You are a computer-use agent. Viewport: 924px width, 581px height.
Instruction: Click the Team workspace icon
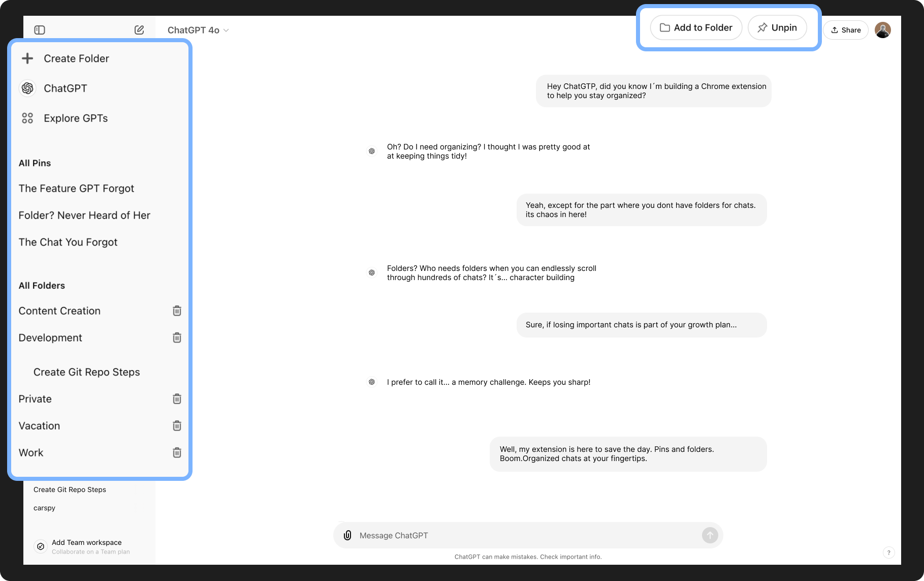pos(41,546)
